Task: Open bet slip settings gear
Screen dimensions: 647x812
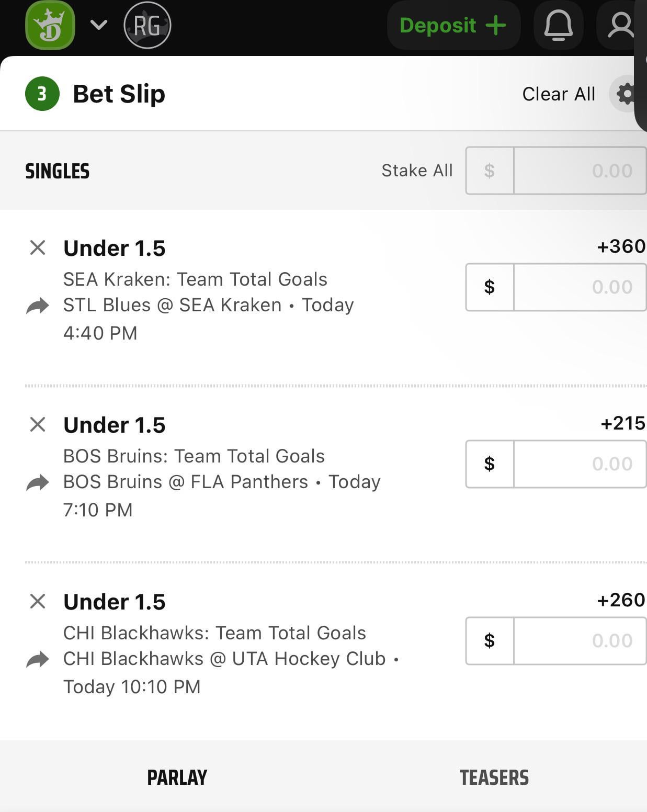Action: coord(626,94)
